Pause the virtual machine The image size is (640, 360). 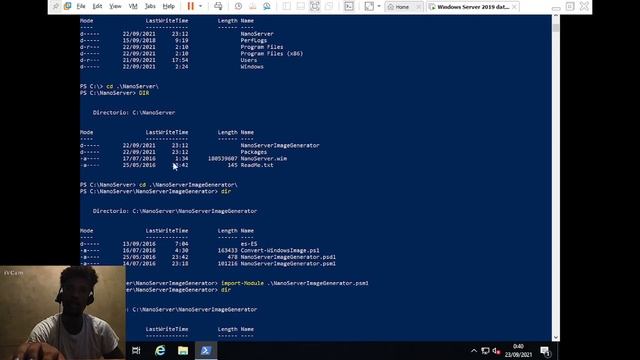[191, 6]
